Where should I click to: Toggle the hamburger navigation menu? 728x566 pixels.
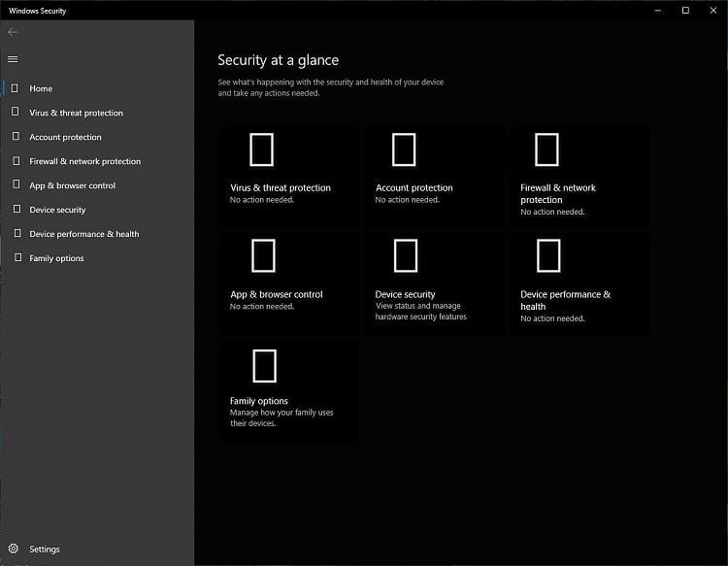click(13, 59)
